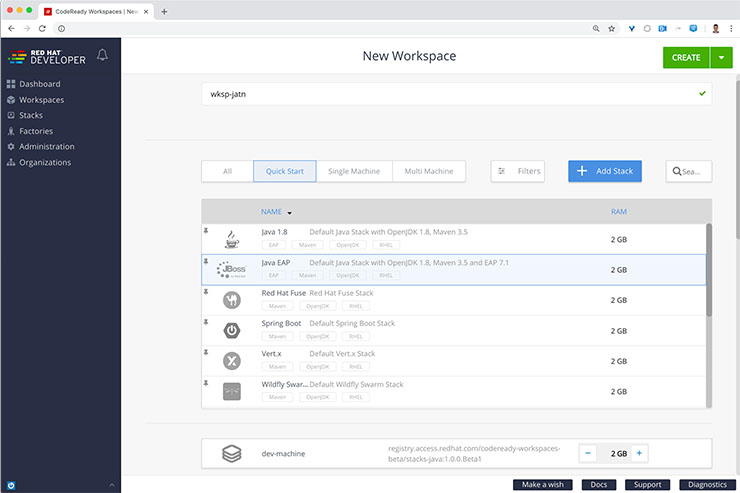
Task: Click the Java 1.8 coffee cup icon
Action: pos(231,238)
